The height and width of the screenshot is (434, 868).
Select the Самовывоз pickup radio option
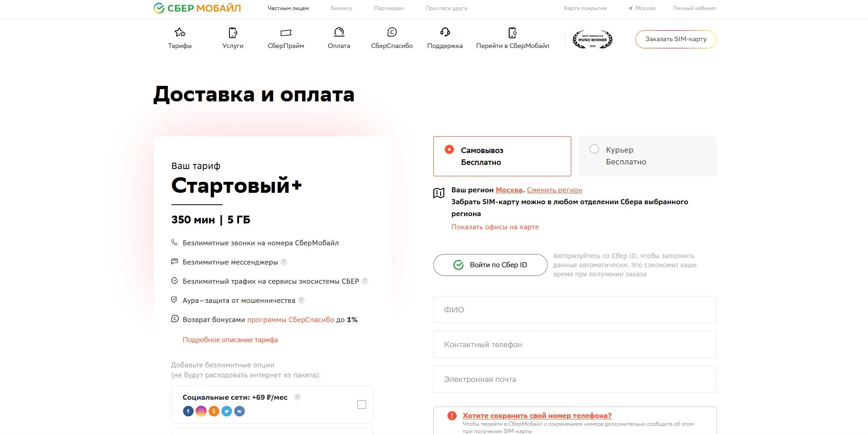pyautogui.click(x=449, y=149)
